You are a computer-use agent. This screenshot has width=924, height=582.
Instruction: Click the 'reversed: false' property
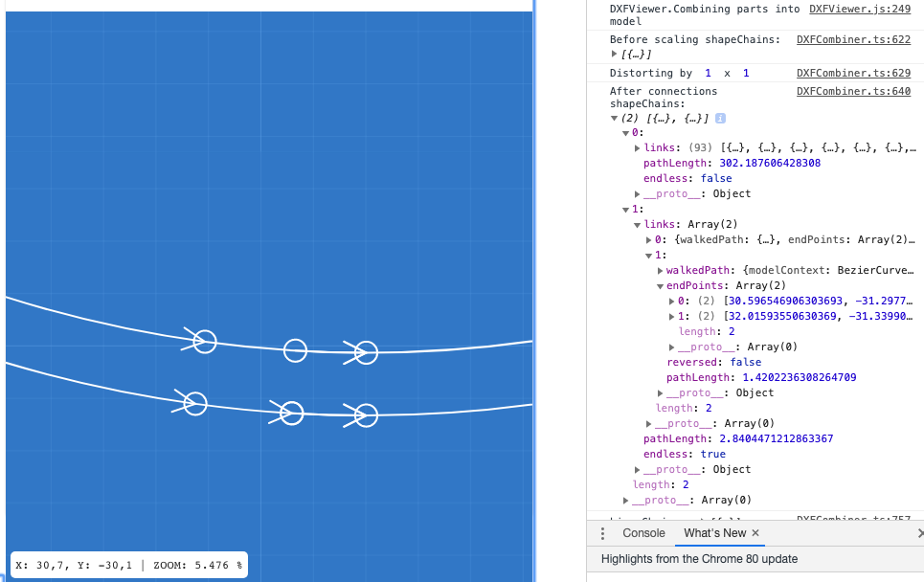713,362
